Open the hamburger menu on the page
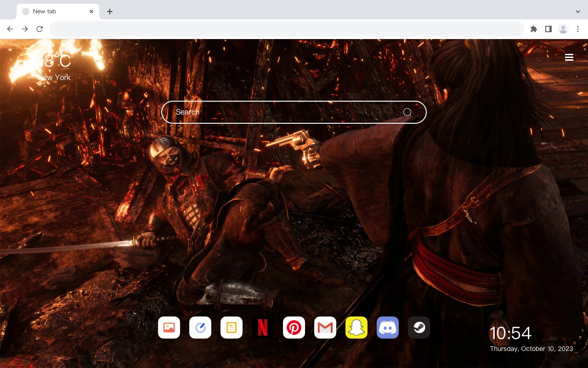This screenshot has height=368, width=588. pyautogui.click(x=569, y=57)
